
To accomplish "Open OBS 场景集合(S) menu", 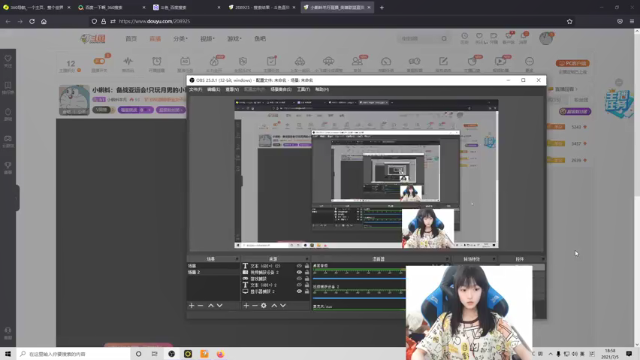I will [281, 89].
